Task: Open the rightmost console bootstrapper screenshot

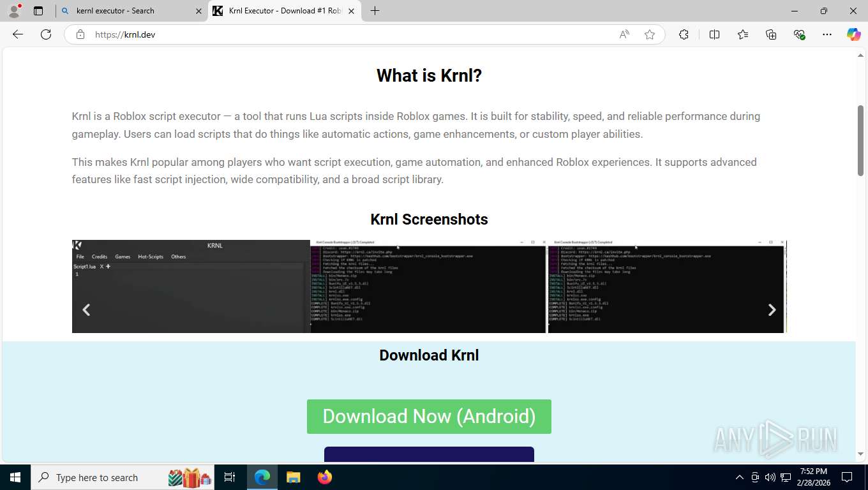Action: (x=666, y=286)
